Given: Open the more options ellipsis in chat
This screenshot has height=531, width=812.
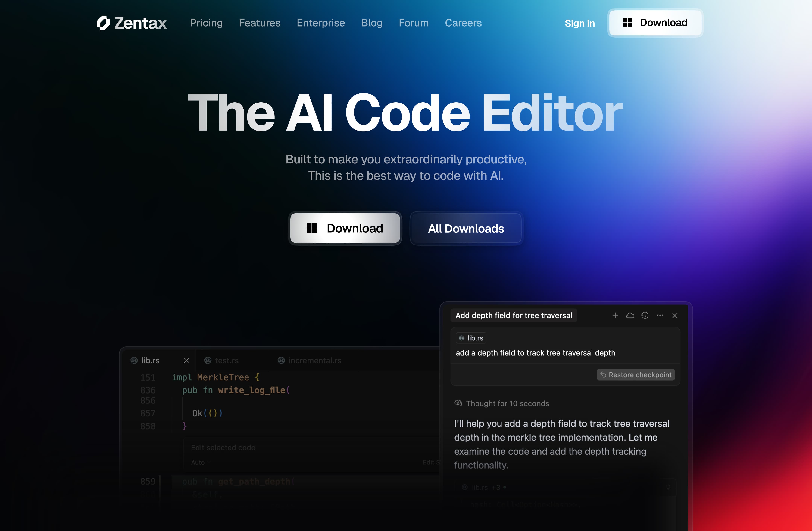Looking at the screenshot, I should [x=660, y=315].
